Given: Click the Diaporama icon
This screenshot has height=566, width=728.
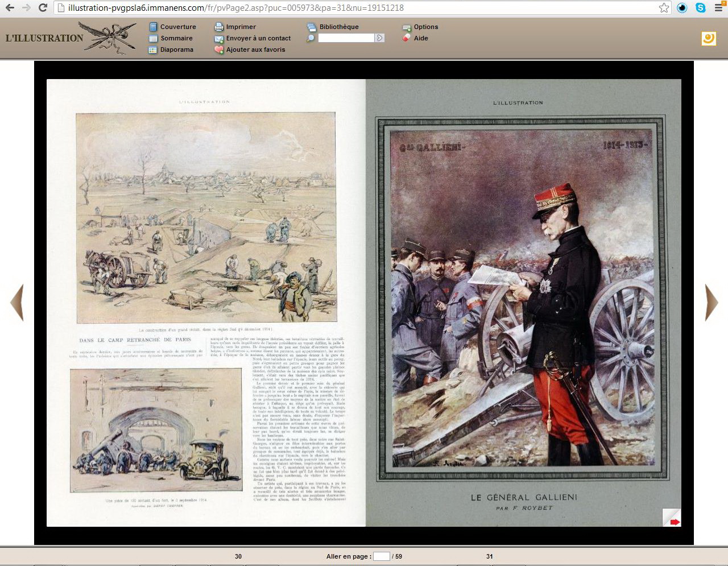Looking at the screenshot, I should point(153,50).
